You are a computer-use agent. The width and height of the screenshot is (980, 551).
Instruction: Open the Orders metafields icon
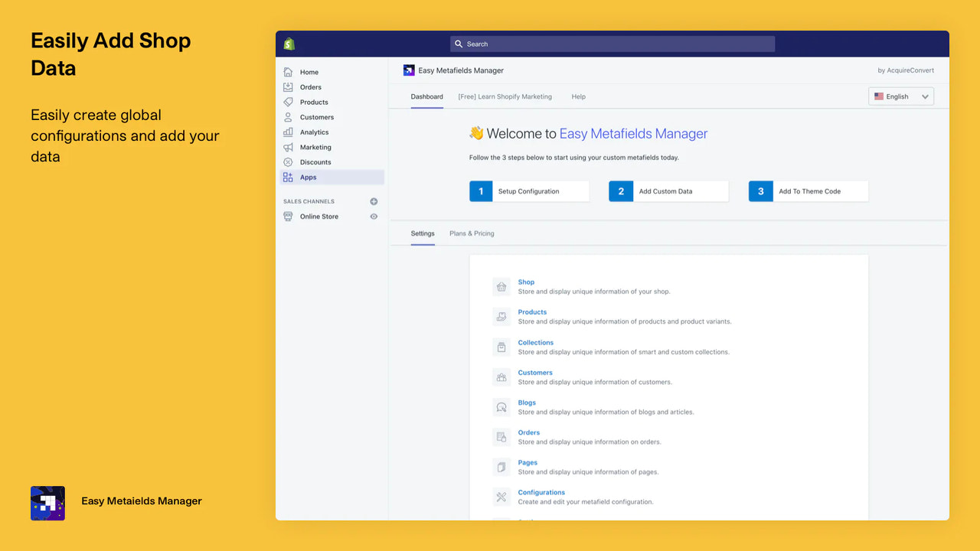[501, 436]
